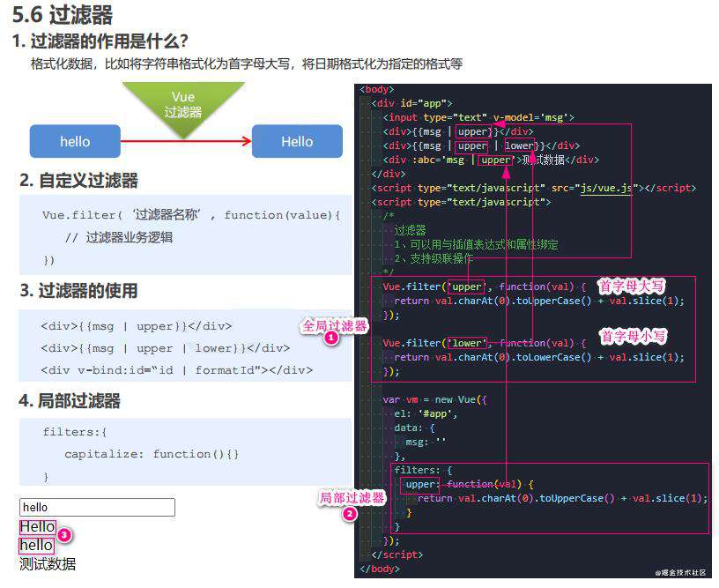Click the closing "</body>" tag

380,569
